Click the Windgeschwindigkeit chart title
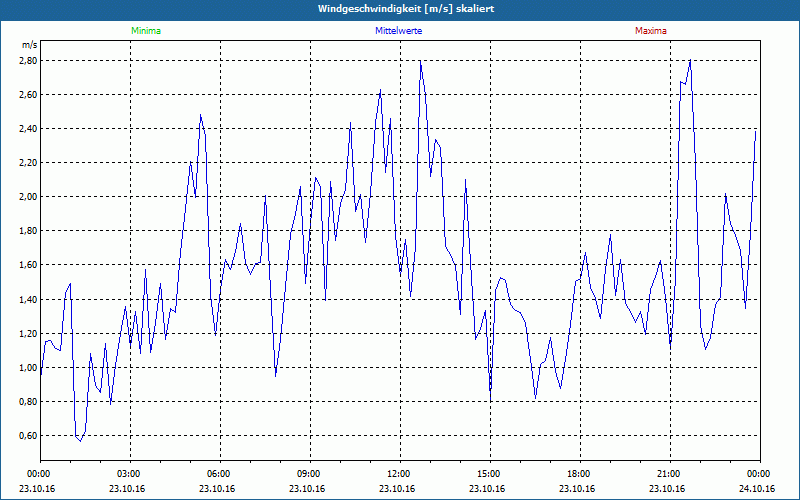This screenshot has width=800, height=500. [x=406, y=9]
